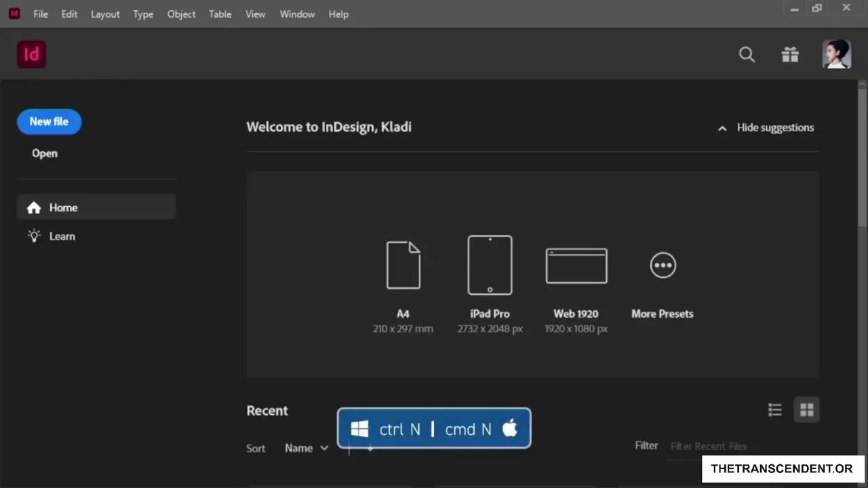
Task: Close the InDesign window
Action: [x=846, y=8]
